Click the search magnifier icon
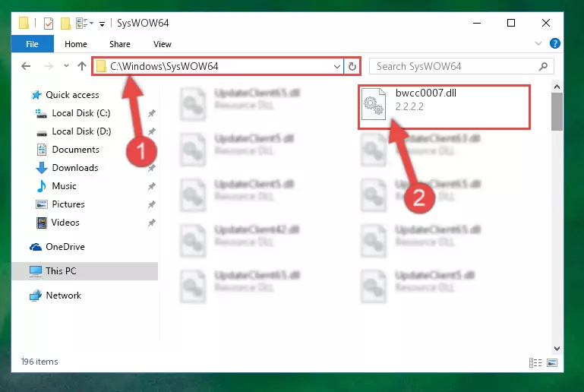 coord(544,66)
